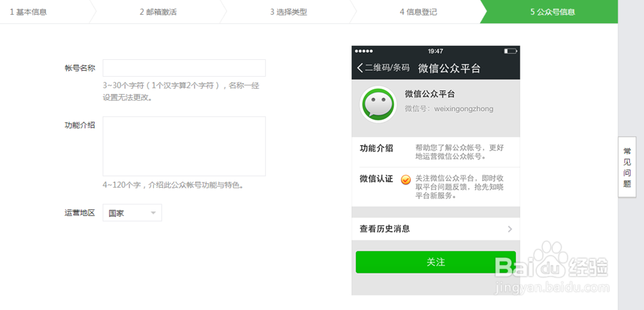Image resolution: width=644 pixels, height=310 pixels.
Task: Click the battery icon in phone status bar
Action: tap(511, 51)
